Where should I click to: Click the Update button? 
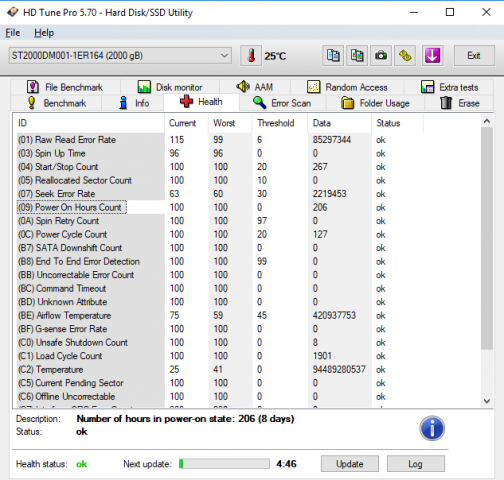point(350,464)
